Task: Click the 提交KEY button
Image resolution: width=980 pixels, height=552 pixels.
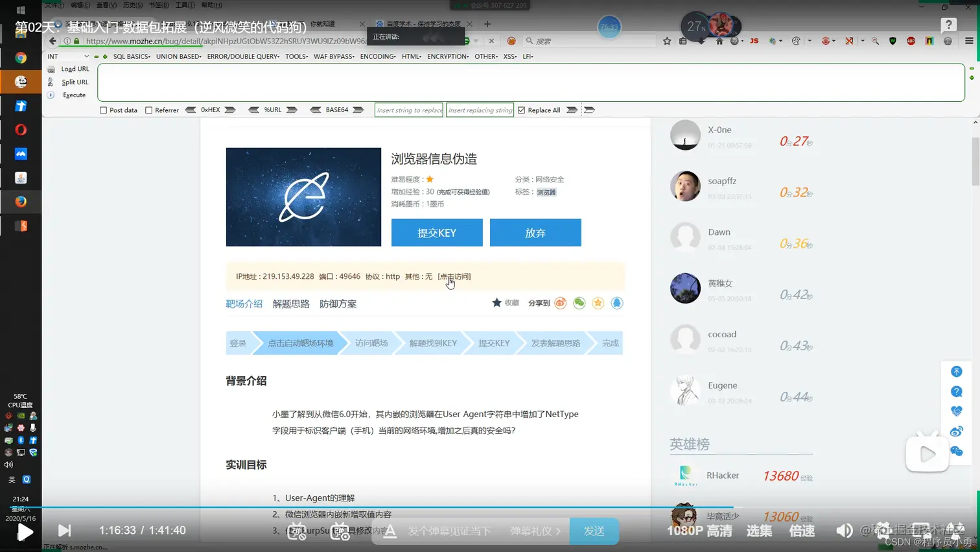Action: (437, 233)
